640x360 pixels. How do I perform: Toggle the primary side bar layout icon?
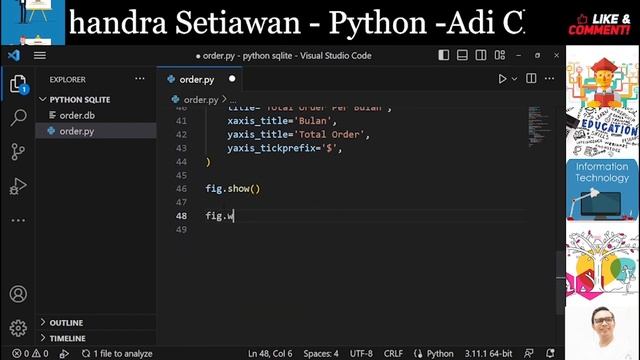[x=444, y=55]
